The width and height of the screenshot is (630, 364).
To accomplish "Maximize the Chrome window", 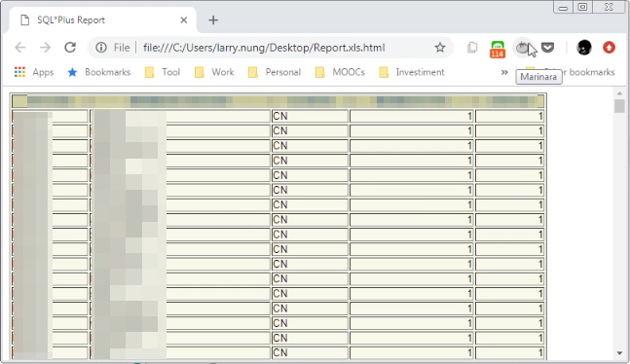I will pyautogui.click(x=582, y=7).
